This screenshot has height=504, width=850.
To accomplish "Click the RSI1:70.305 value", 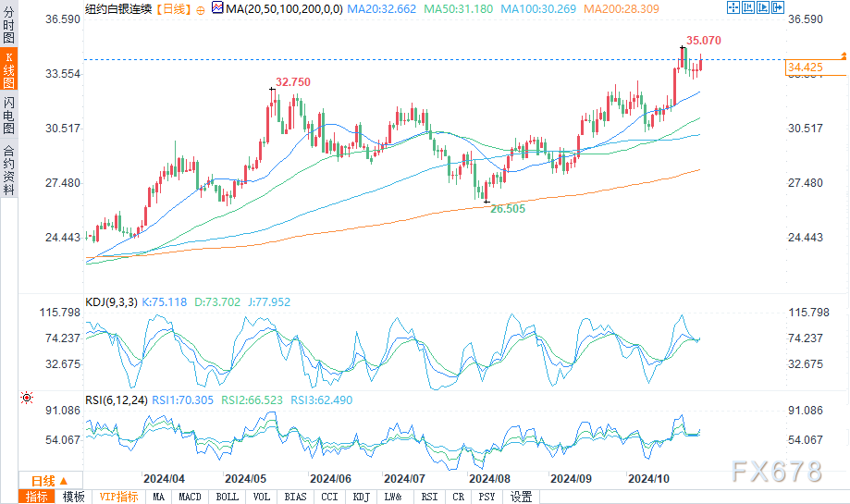I will pos(183,400).
